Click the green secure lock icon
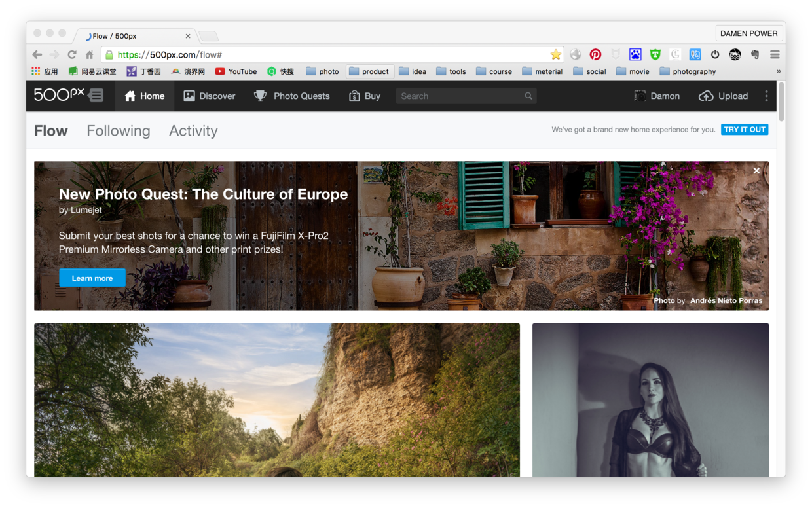The height and width of the screenshot is (508, 812). (109, 54)
